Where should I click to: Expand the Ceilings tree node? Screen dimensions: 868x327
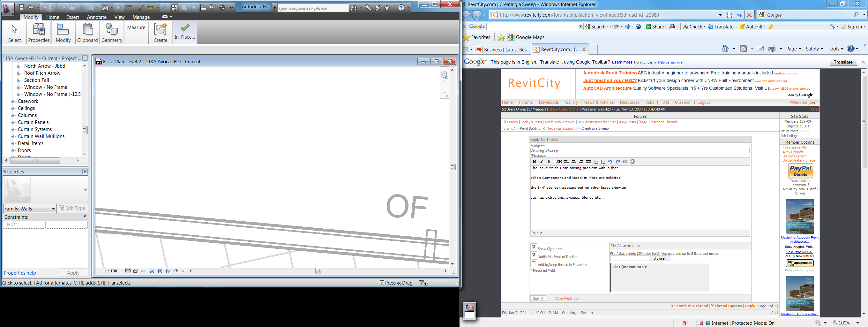click(12, 108)
